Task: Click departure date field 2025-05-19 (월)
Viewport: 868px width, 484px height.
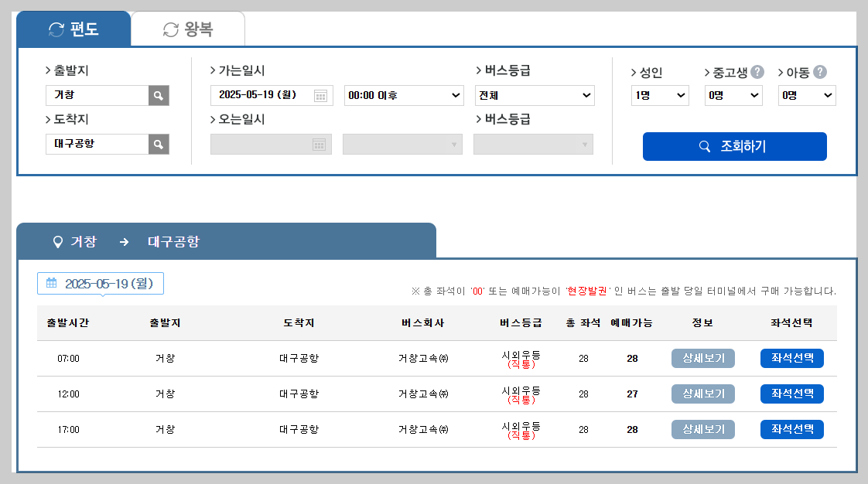Action: pyautogui.click(x=272, y=95)
